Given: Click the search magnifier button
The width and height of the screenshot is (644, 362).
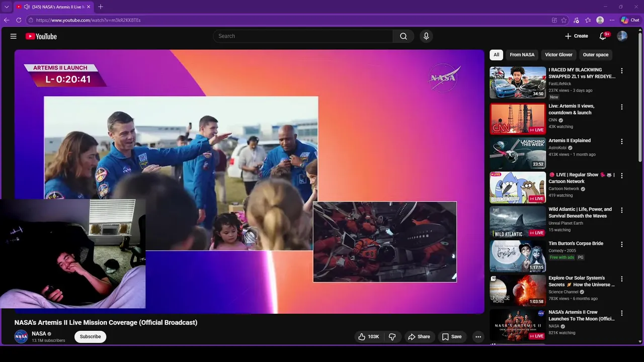Looking at the screenshot, I should coord(404,36).
